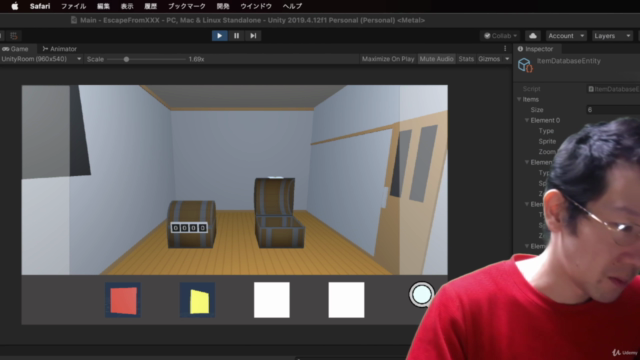The width and height of the screenshot is (640, 360).
Task: Click the fourth empty white inventory slot
Action: 346,300
